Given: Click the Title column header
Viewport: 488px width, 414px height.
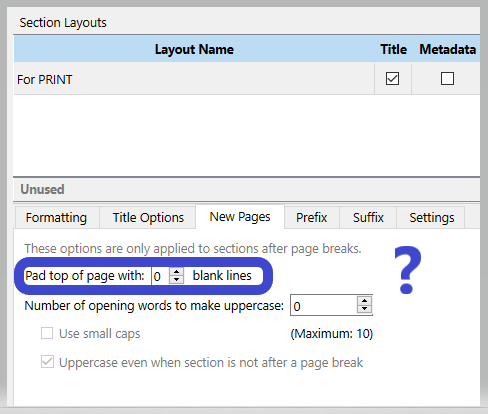Looking at the screenshot, I should [393, 49].
